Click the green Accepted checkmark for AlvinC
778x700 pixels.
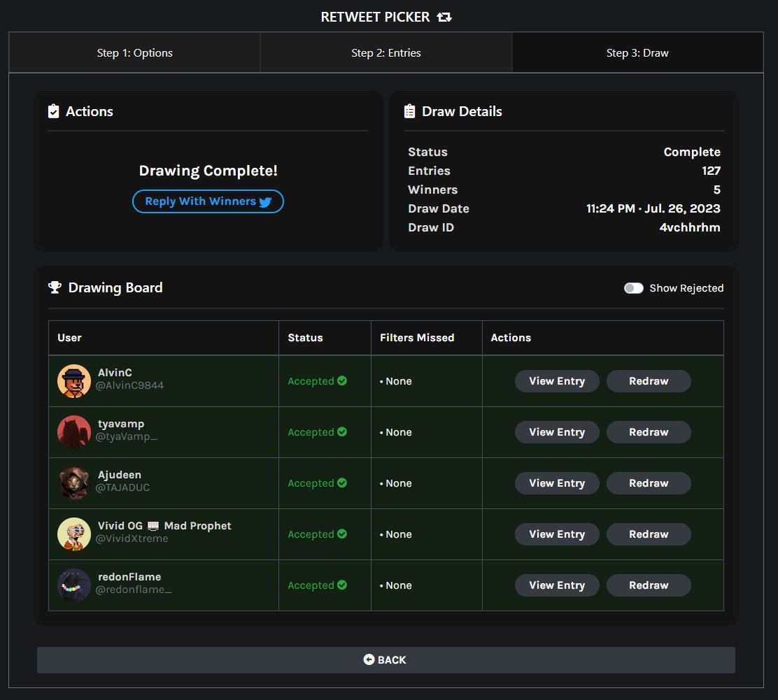pos(341,380)
